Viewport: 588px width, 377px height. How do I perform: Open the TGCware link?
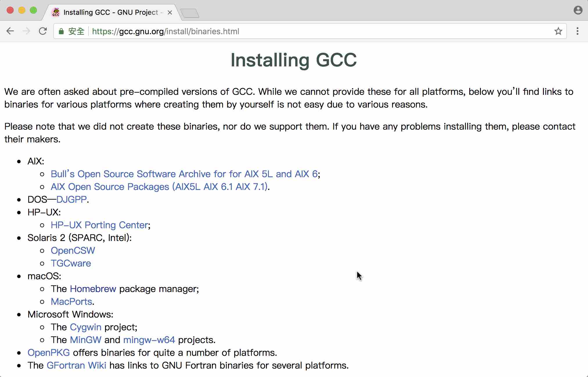[71, 263]
